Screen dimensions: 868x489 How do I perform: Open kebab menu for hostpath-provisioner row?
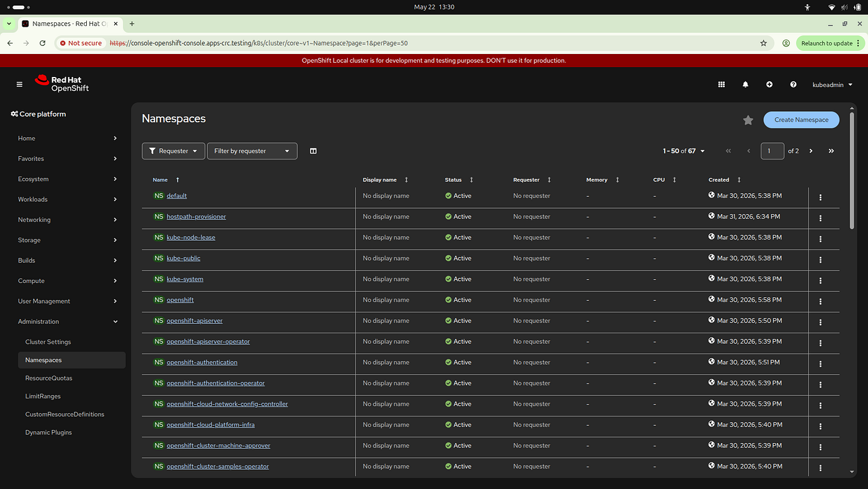click(820, 218)
